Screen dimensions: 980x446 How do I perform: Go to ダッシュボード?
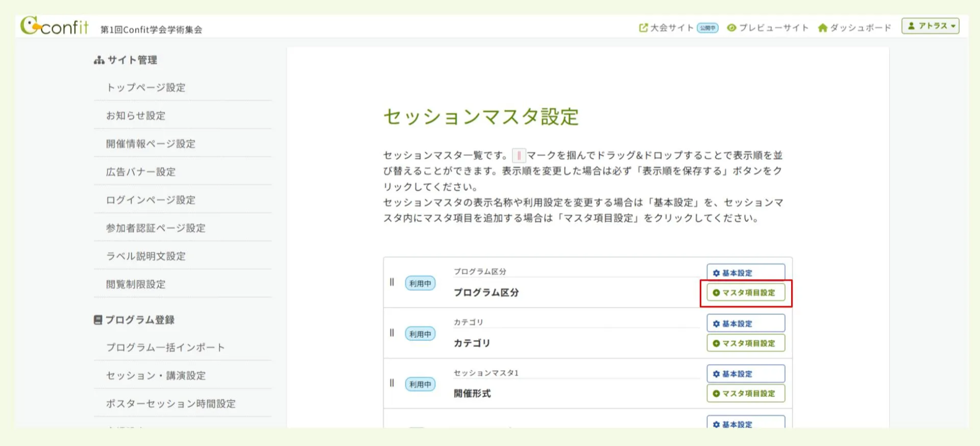(x=854, y=28)
